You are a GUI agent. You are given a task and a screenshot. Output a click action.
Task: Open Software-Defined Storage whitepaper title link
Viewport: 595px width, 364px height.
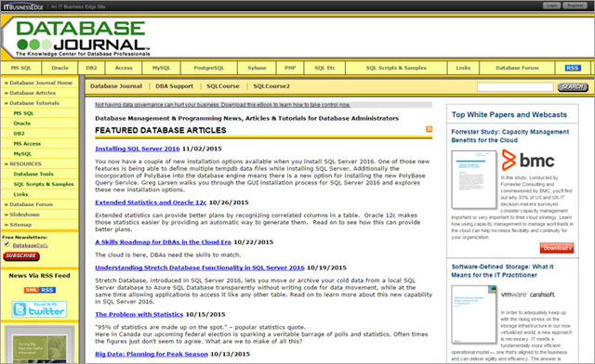click(502, 271)
